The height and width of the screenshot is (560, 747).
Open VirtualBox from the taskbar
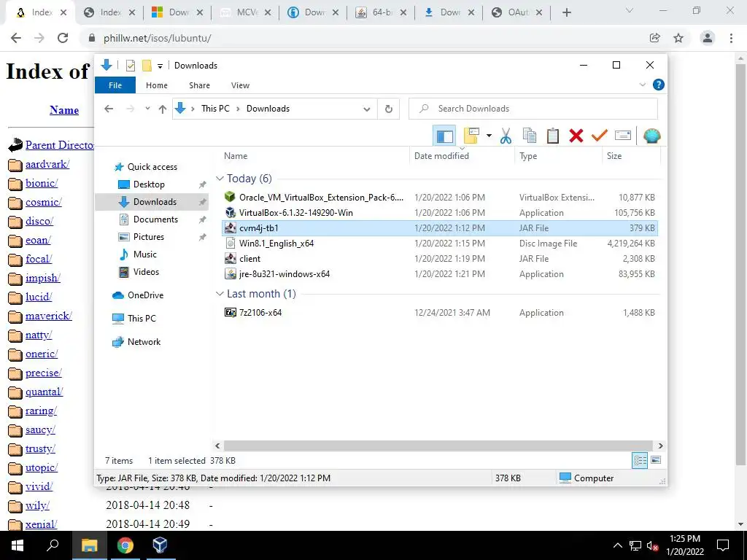pyautogui.click(x=160, y=545)
